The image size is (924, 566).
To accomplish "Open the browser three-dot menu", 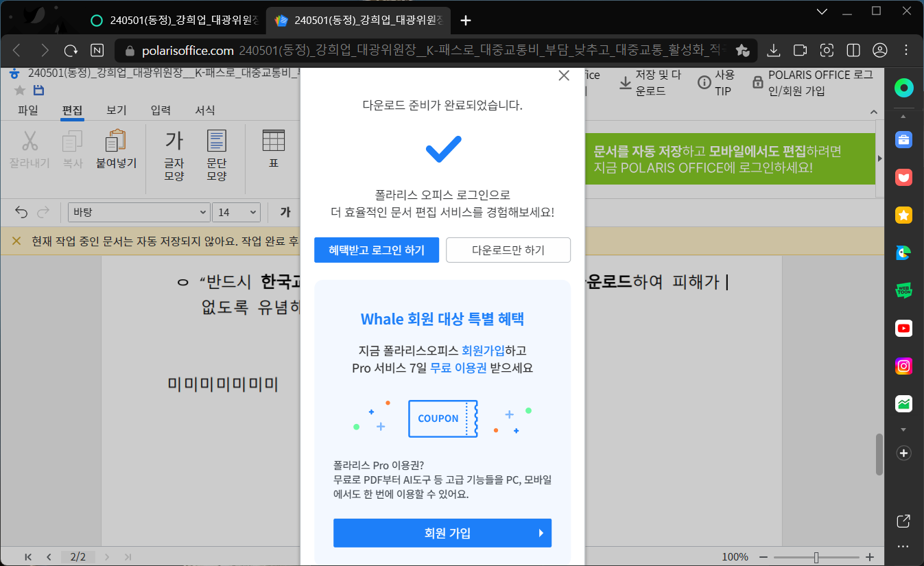I will [907, 50].
